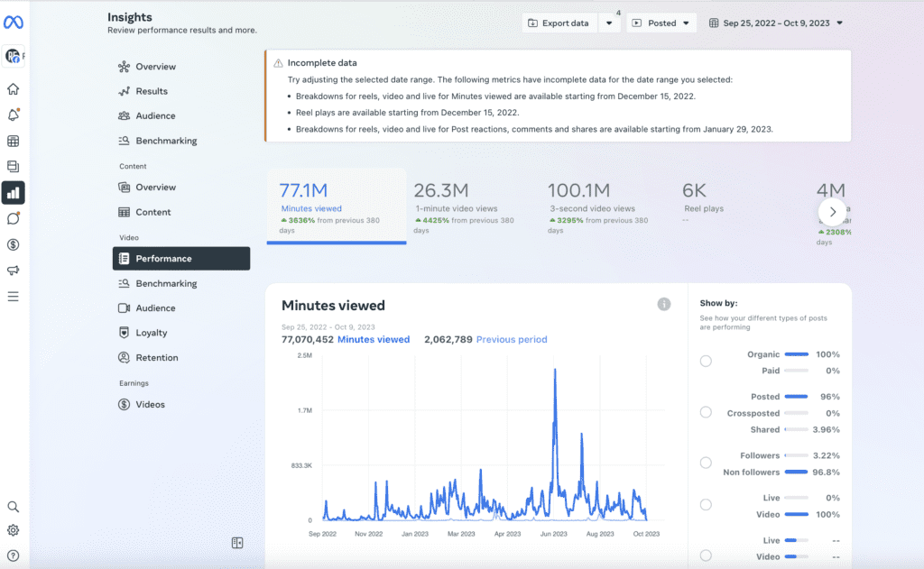
Task: Click the info icon on Minutes viewed chart
Action: click(664, 305)
